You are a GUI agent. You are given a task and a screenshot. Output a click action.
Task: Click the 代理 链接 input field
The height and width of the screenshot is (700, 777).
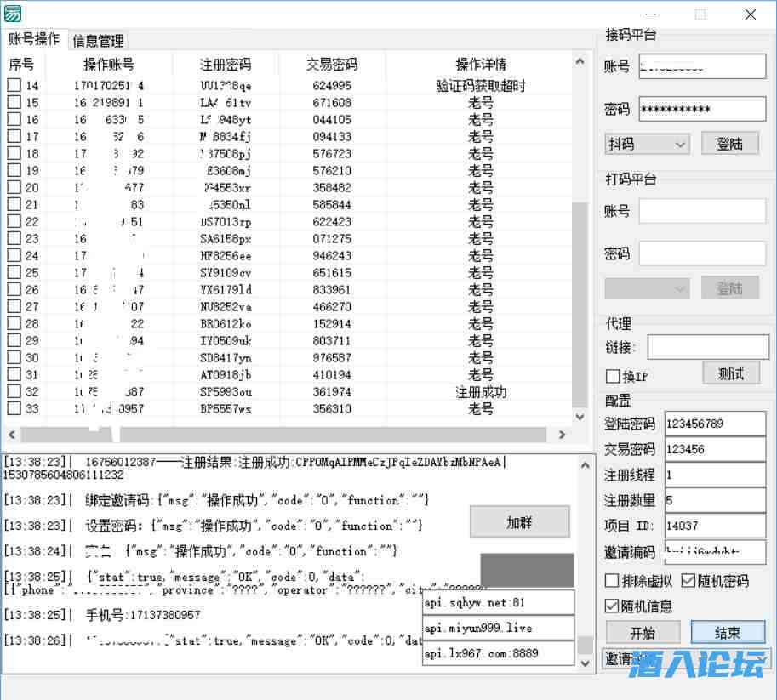(x=708, y=346)
